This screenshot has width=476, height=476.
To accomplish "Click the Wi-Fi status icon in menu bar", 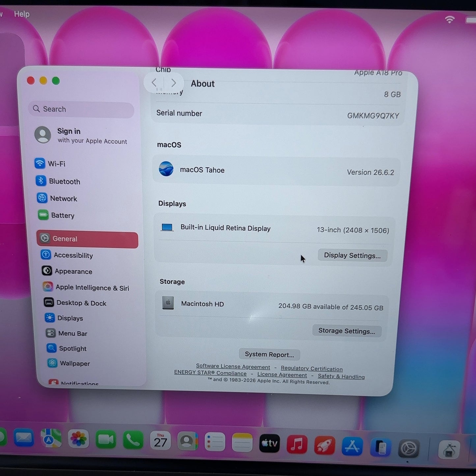I will point(450,19).
